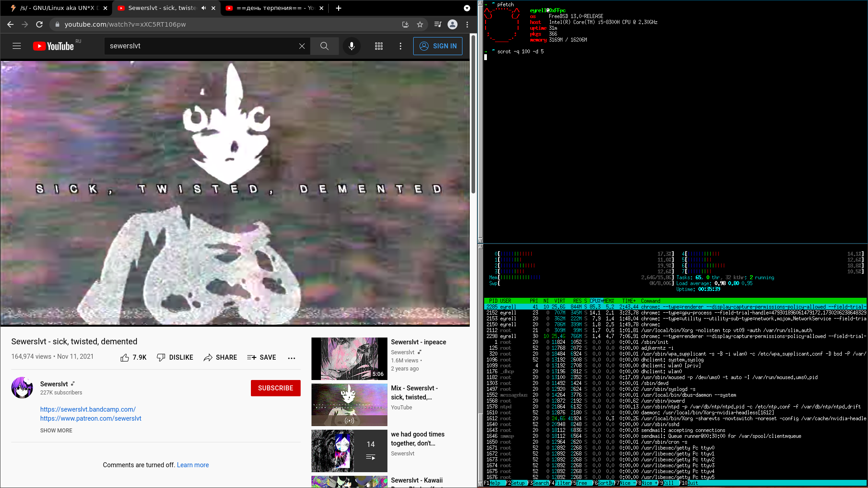Viewport: 868px width, 488px height.
Task: Reload the YouTube page
Action: tap(39, 24)
